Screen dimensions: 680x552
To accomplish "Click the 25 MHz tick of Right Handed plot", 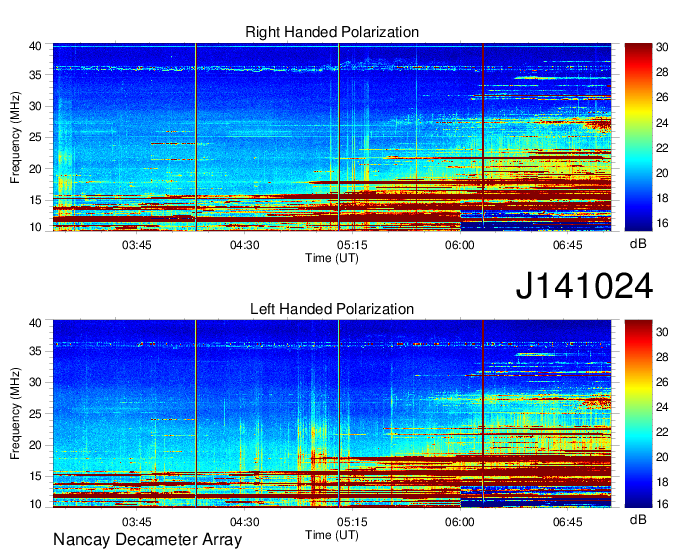I will tap(35, 137).
